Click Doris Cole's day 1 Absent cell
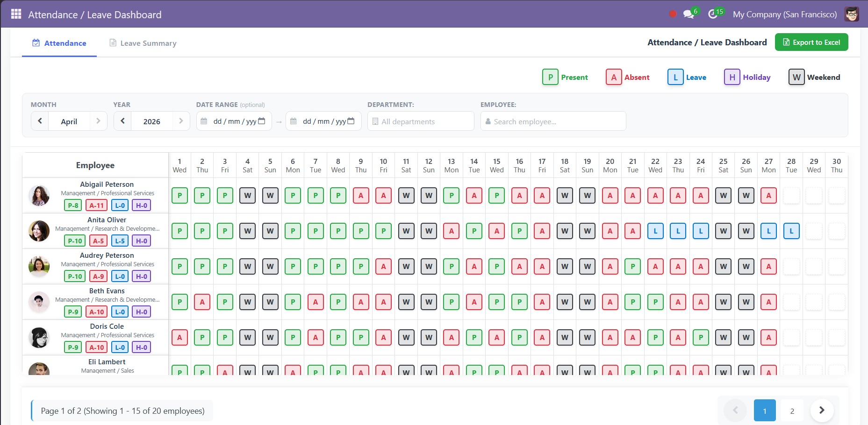The width and height of the screenshot is (868, 425). click(x=179, y=337)
